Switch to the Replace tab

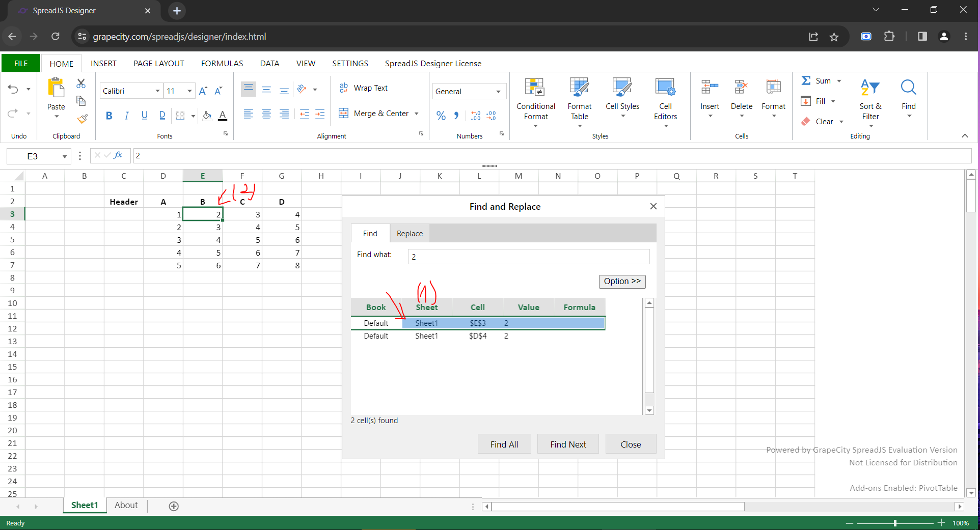pyautogui.click(x=410, y=234)
